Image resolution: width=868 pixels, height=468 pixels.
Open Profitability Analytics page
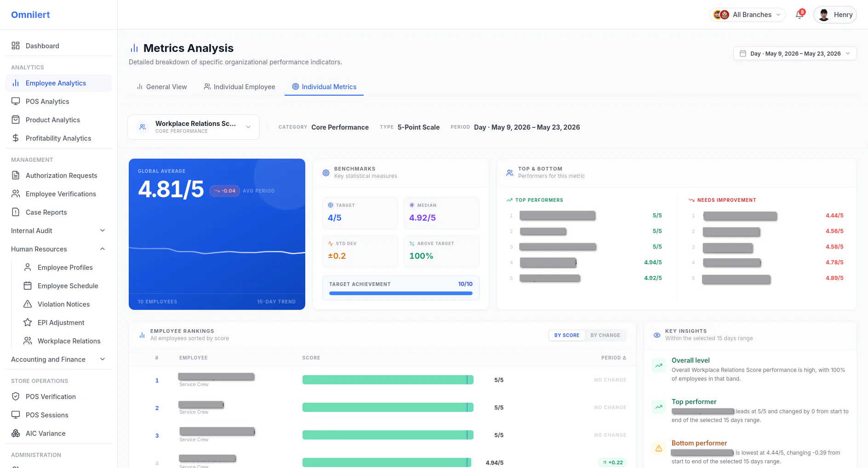coord(58,138)
